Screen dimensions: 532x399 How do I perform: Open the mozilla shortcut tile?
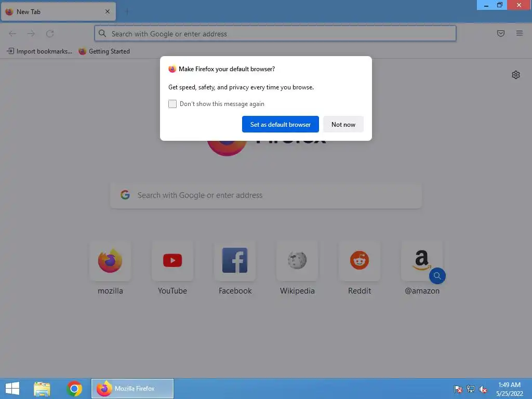click(110, 261)
